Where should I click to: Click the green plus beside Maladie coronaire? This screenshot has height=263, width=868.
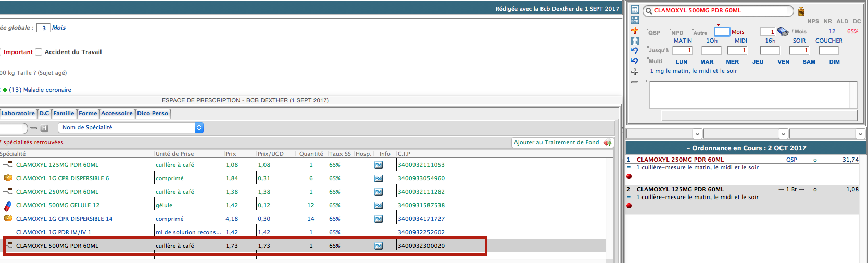click(5, 90)
